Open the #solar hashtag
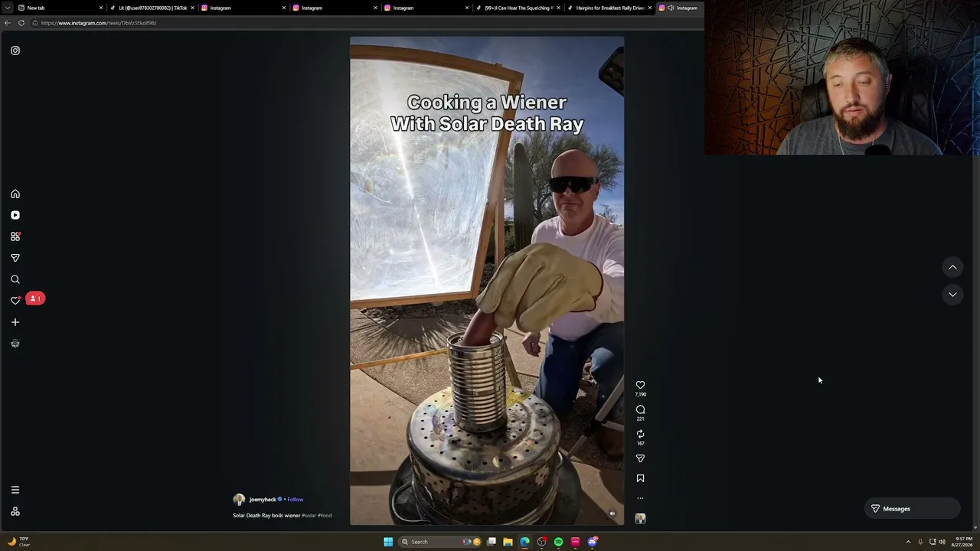This screenshot has width=980, height=551. click(309, 516)
